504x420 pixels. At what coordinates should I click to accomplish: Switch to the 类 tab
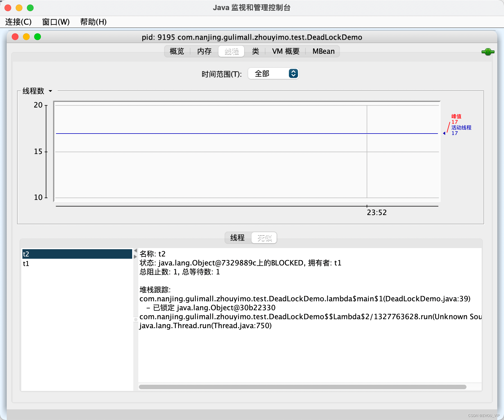(255, 51)
